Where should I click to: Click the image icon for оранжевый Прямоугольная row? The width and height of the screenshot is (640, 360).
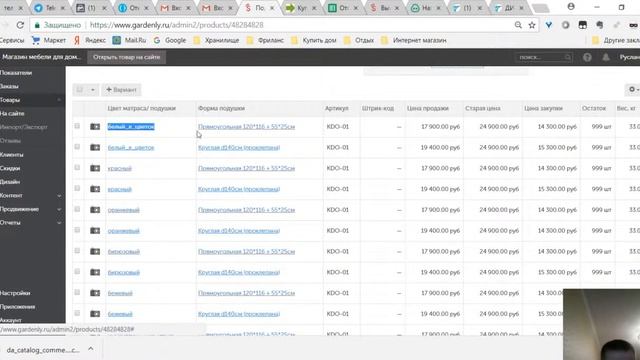click(x=95, y=210)
